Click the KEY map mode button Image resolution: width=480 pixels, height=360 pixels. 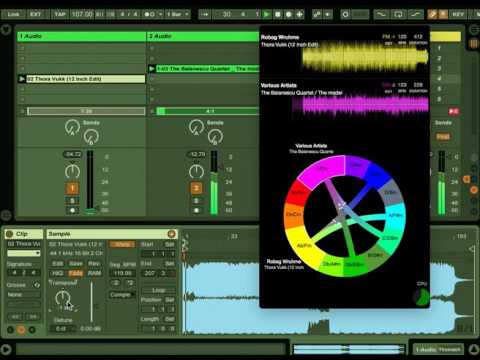click(458, 14)
